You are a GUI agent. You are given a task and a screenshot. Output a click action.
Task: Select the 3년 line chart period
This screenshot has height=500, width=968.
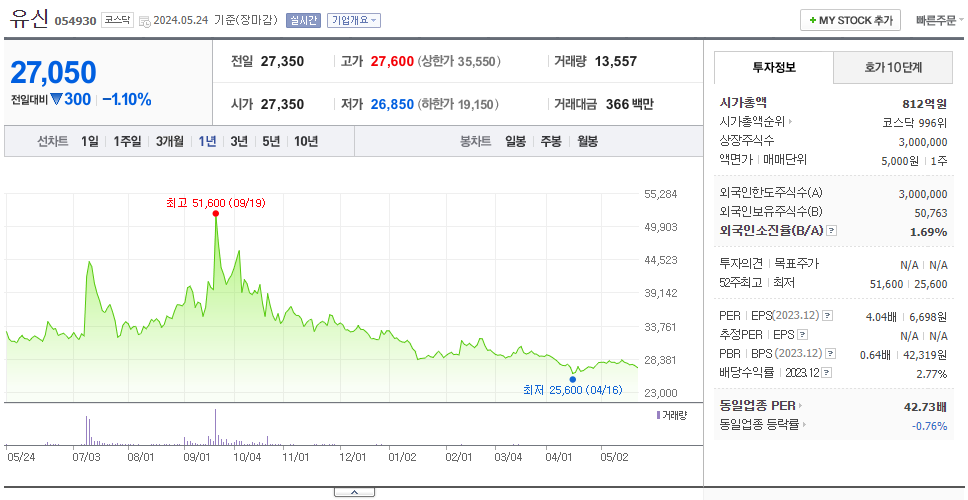click(x=239, y=141)
